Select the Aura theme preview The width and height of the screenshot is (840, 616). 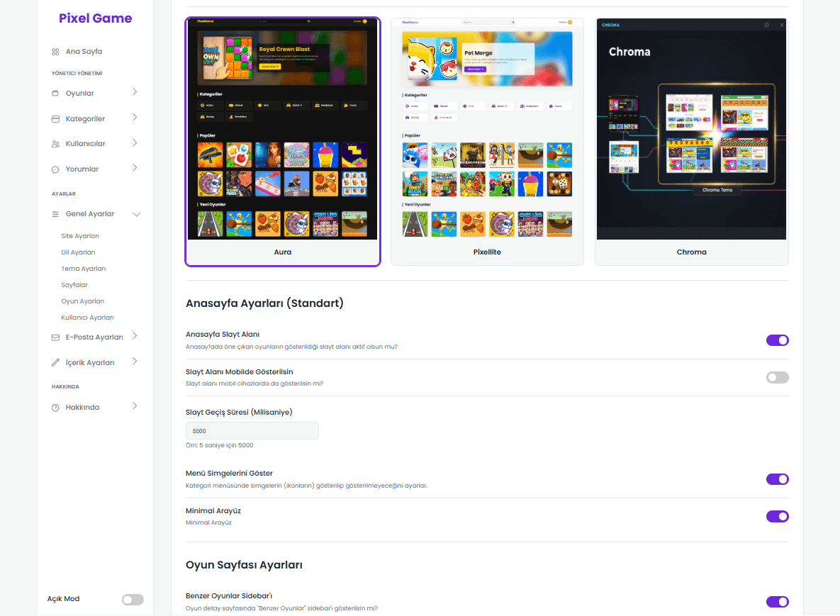click(283, 129)
